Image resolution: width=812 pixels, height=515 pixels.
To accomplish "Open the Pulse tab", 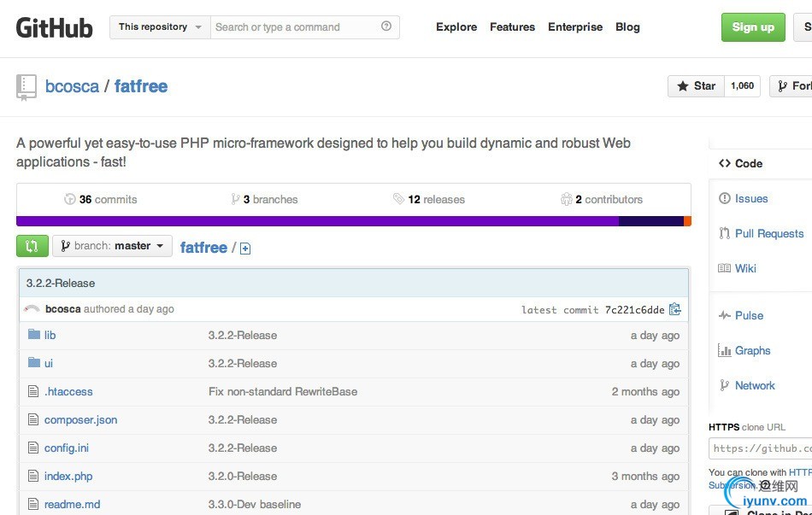I will 741,315.
